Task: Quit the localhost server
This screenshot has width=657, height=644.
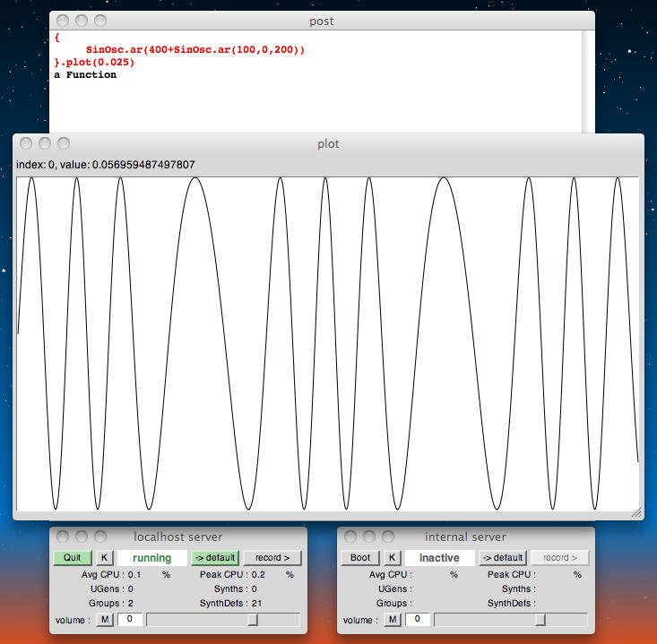Action: (72, 558)
